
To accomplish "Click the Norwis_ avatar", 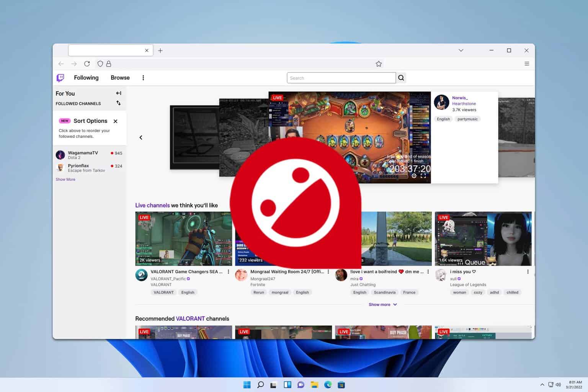I will 441,102.
